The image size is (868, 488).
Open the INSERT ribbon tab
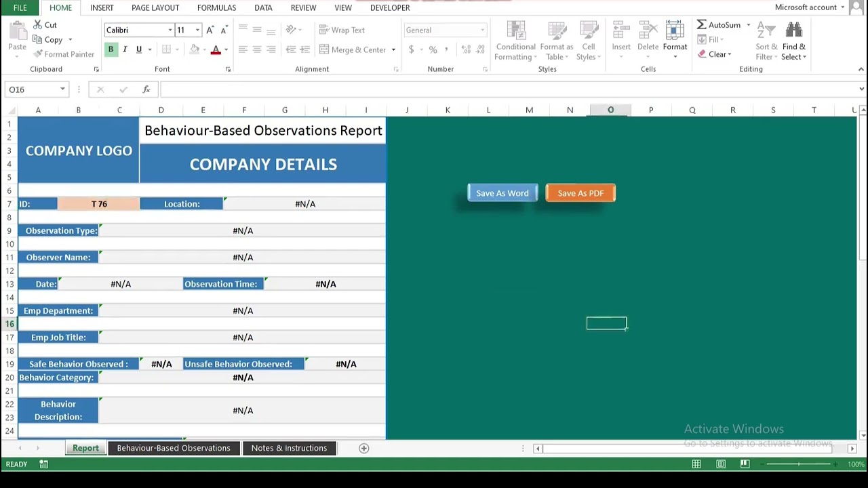102,7
